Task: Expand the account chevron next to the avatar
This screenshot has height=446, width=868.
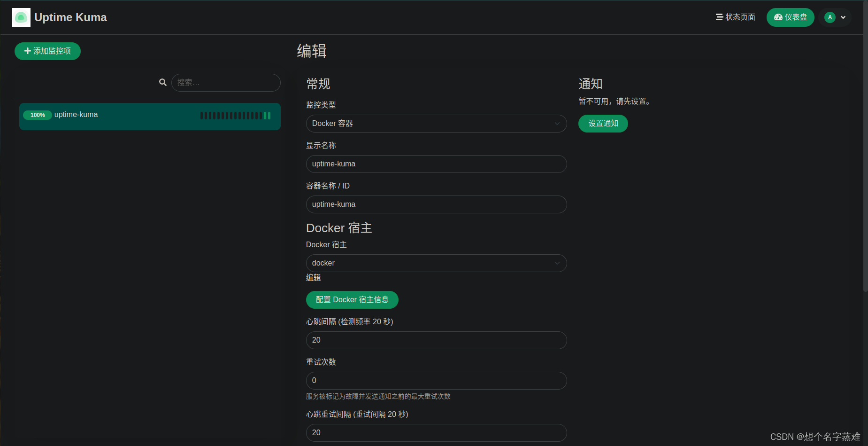Action: (843, 17)
